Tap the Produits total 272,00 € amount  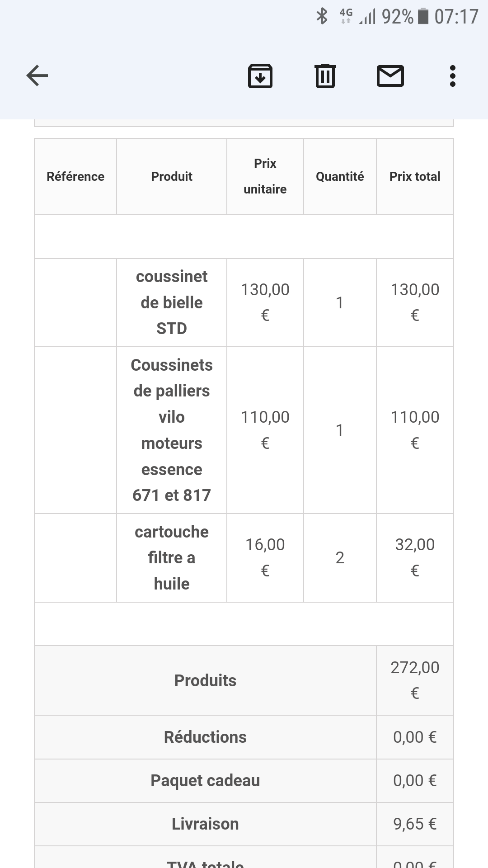415,680
